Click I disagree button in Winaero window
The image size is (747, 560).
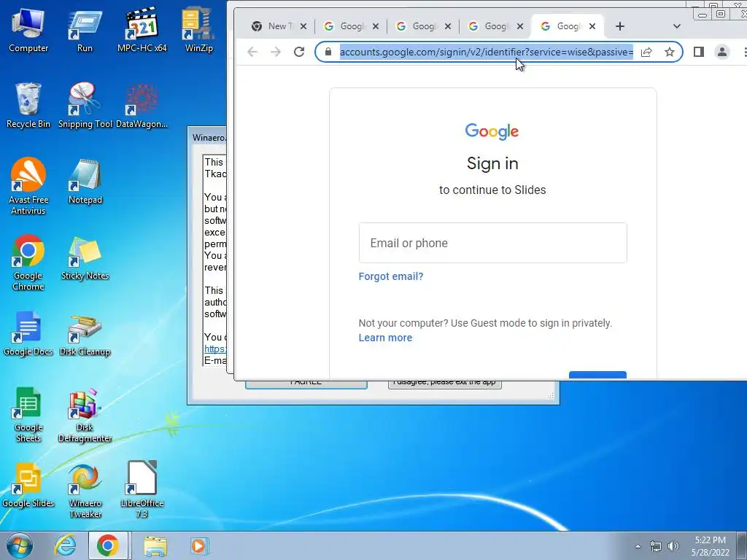tap(444, 384)
